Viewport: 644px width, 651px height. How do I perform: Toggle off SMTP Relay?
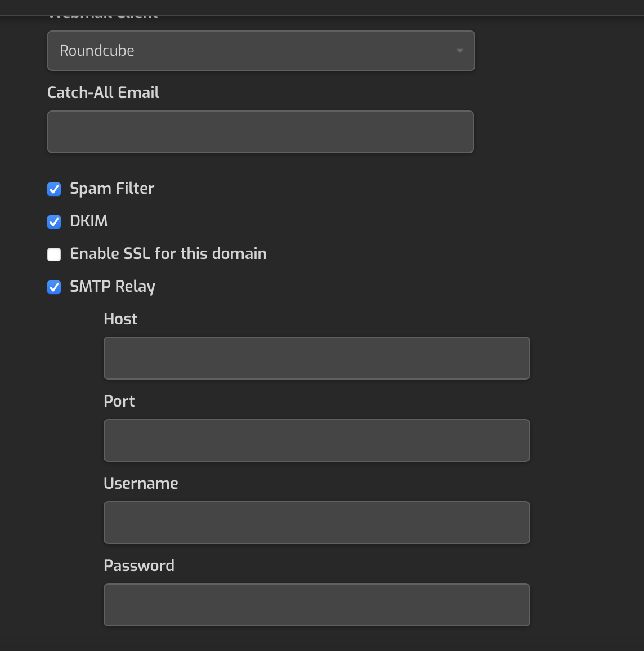(53, 287)
